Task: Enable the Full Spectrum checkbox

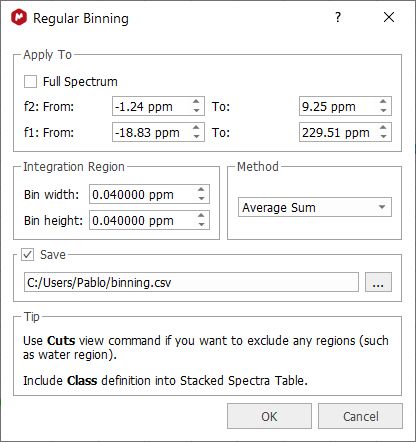Action: tap(30, 82)
